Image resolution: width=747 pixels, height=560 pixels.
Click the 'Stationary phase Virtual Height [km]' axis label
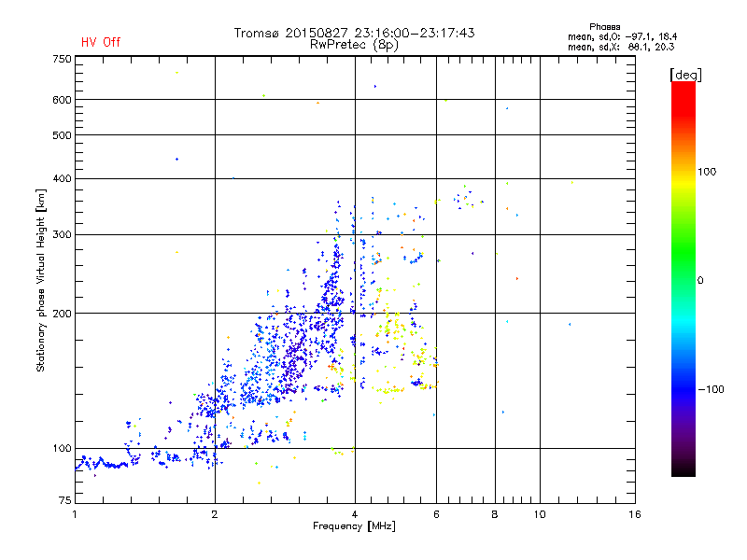tap(41, 280)
